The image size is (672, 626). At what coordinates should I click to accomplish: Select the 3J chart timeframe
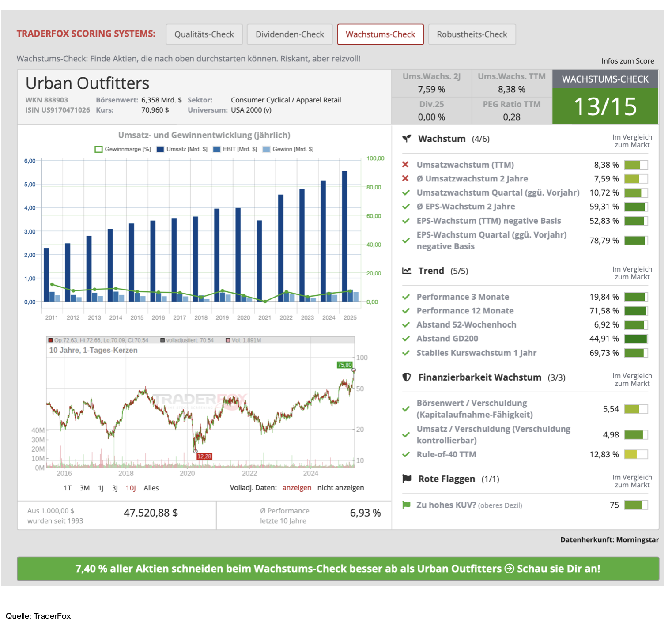pyautogui.click(x=115, y=488)
